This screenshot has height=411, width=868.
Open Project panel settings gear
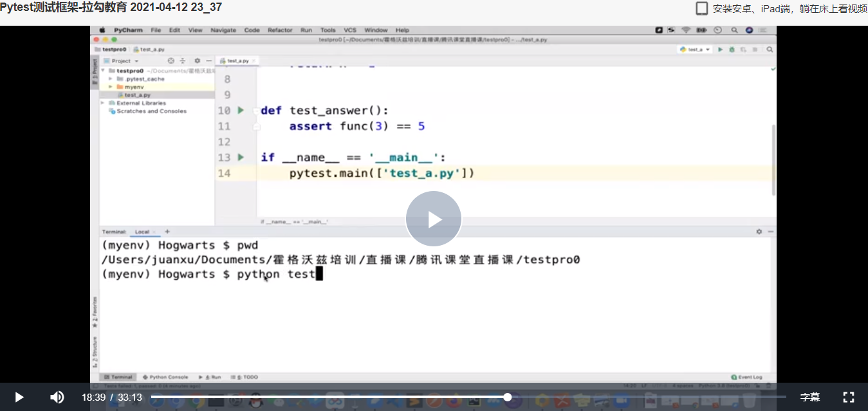(x=197, y=61)
